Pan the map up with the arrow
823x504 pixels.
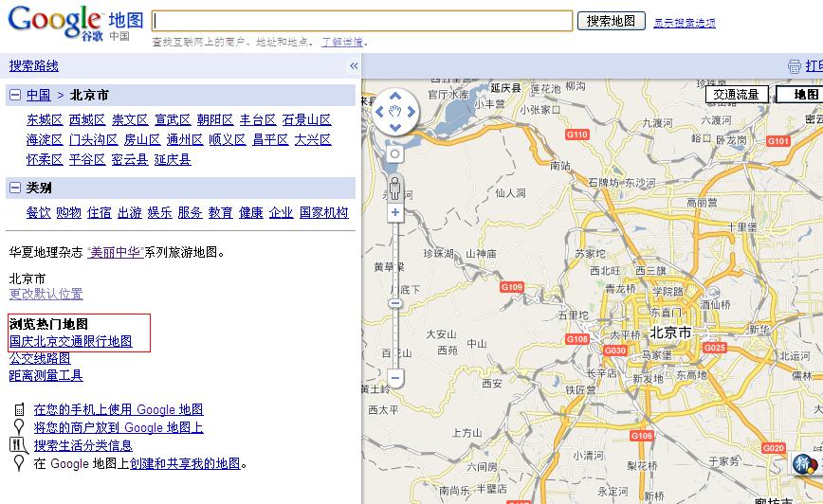[395, 96]
